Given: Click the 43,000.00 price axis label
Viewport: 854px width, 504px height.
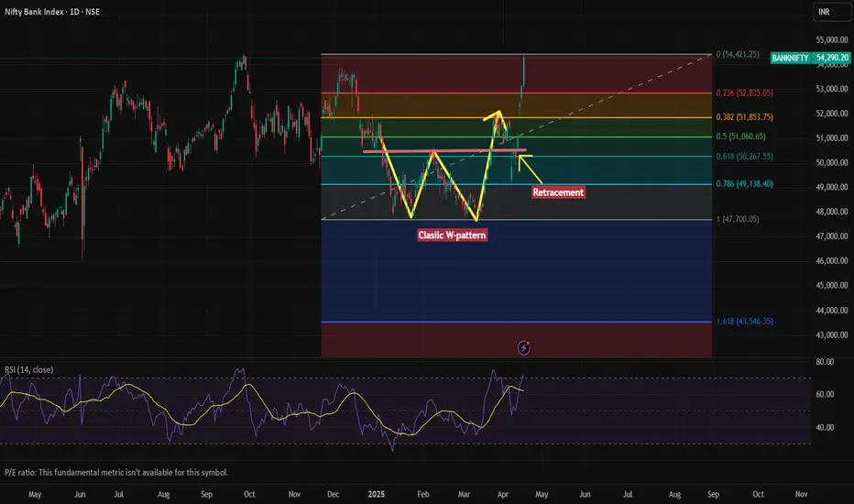Looking at the screenshot, I should point(832,335).
